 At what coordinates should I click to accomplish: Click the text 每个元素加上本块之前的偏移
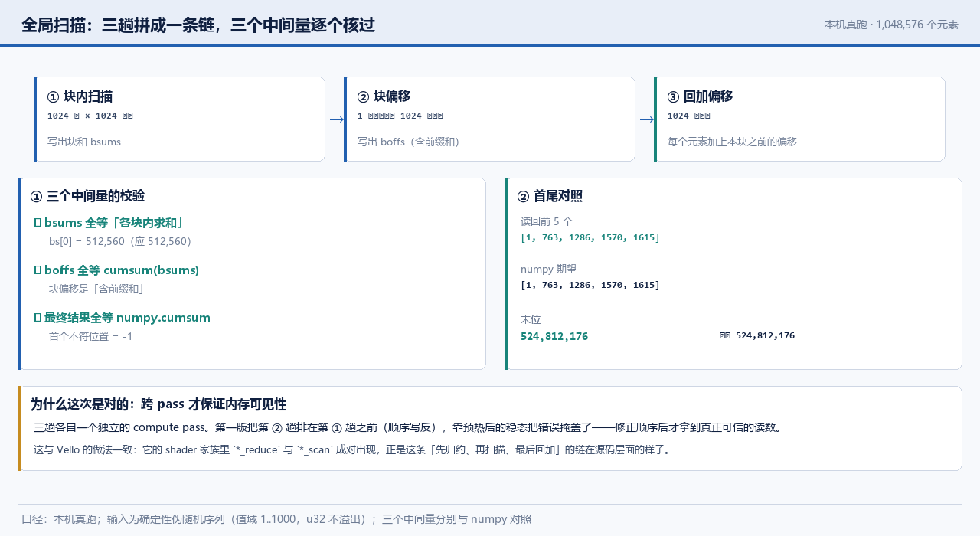[x=732, y=142]
